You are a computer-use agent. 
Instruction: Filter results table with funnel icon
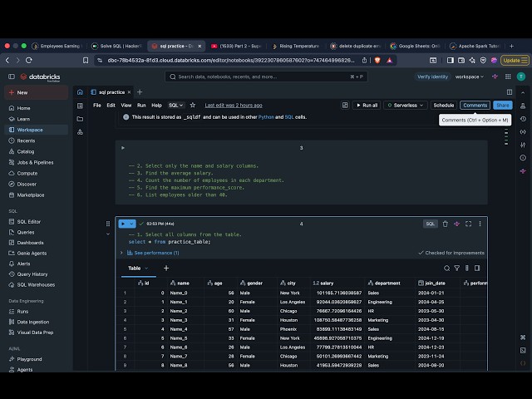pyautogui.click(x=457, y=268)
